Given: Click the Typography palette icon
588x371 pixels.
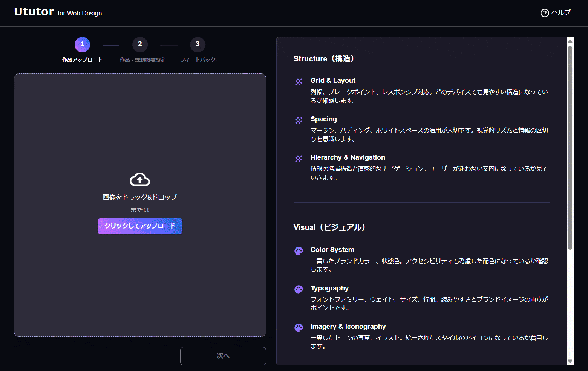Looking at the screenshot, I should [x=299, y=289].
